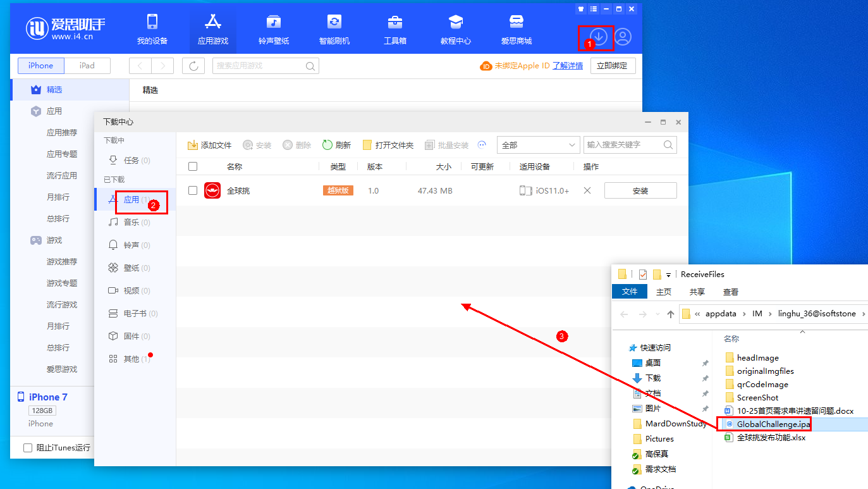
Task: Tick the select-all checkbox beside 名称
Action: (193, 166)
